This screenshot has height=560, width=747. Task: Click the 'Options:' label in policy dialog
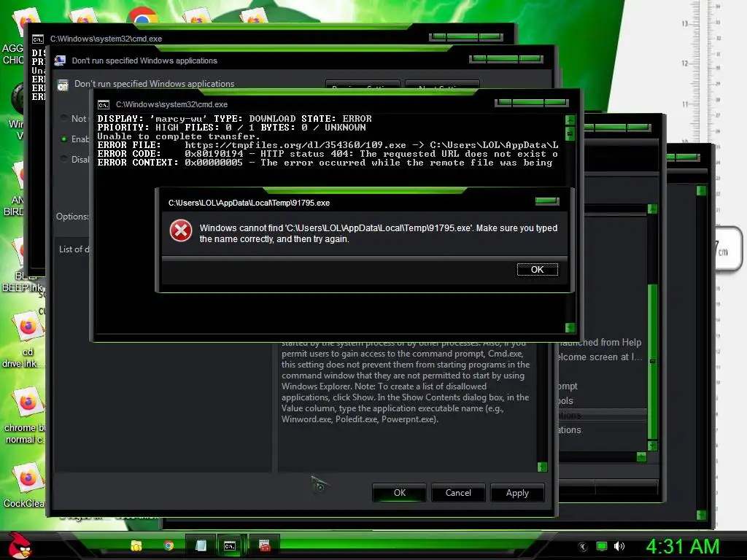click(x=72, y=216)
